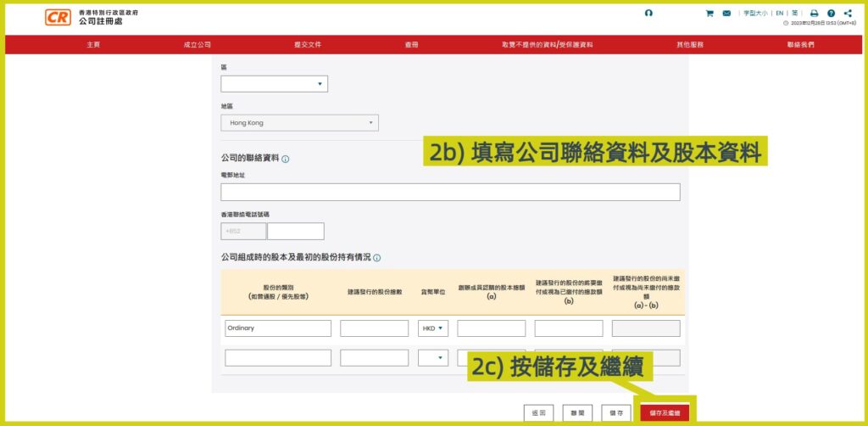Click info icon beside 公司的聯絡資料
The width and height of the screenshot is (868, 426).
tap(286, 159)
